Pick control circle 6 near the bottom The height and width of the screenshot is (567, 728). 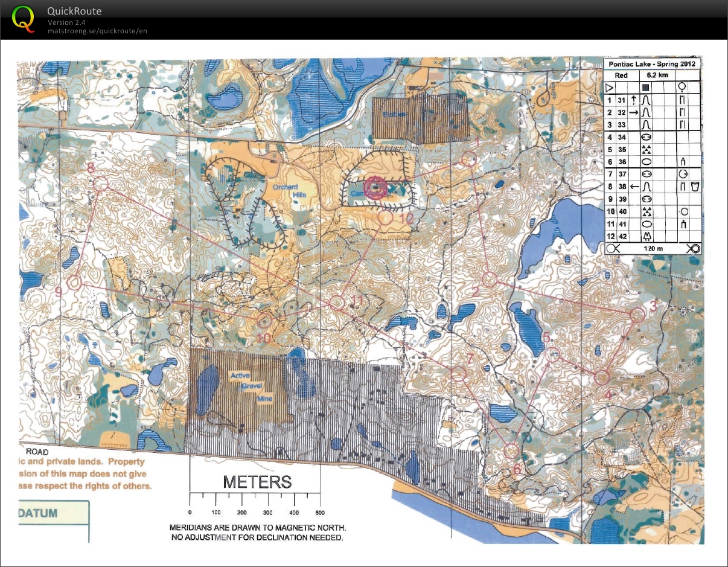point(511,450)
